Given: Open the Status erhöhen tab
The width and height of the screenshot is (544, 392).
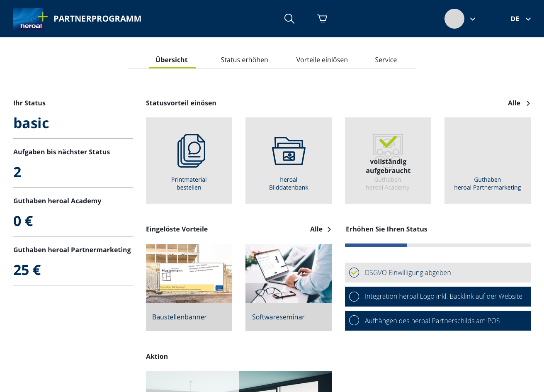Looking at the screenshot, I should 244,60.
